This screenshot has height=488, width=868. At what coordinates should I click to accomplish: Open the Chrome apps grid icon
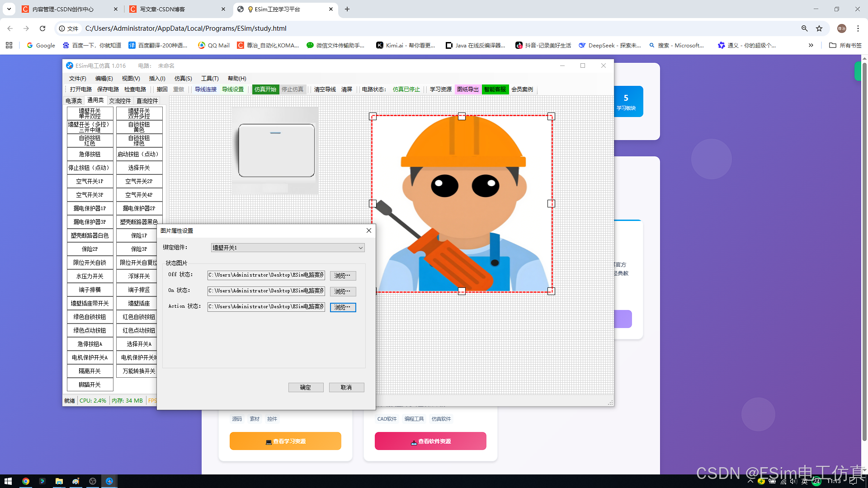9,45
